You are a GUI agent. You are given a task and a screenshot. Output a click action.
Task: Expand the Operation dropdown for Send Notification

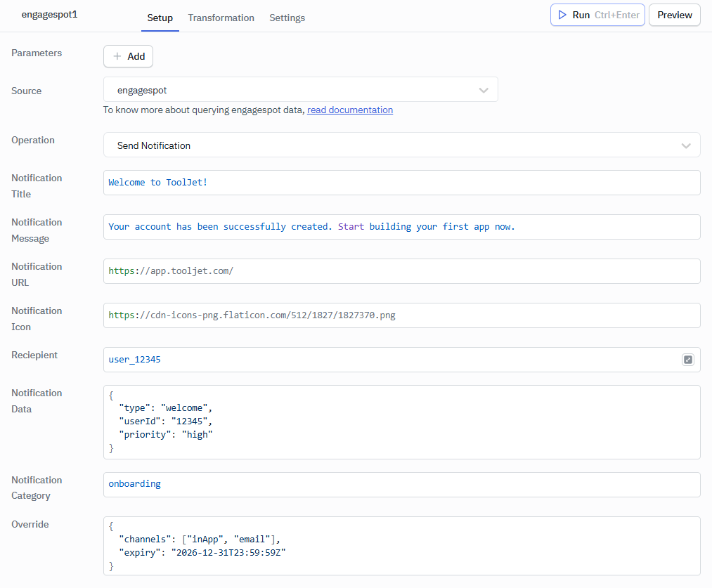click(401, 145)
